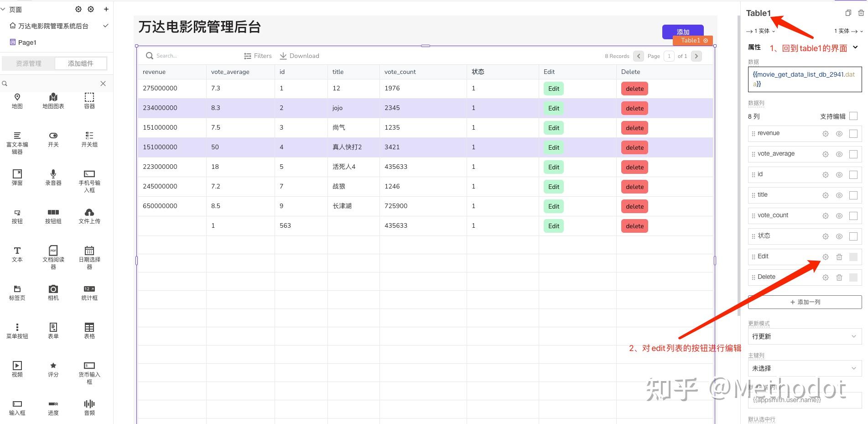Add the Form (表单) widget
This screenshot has height=424, width=868.
[x=53, y=331]
